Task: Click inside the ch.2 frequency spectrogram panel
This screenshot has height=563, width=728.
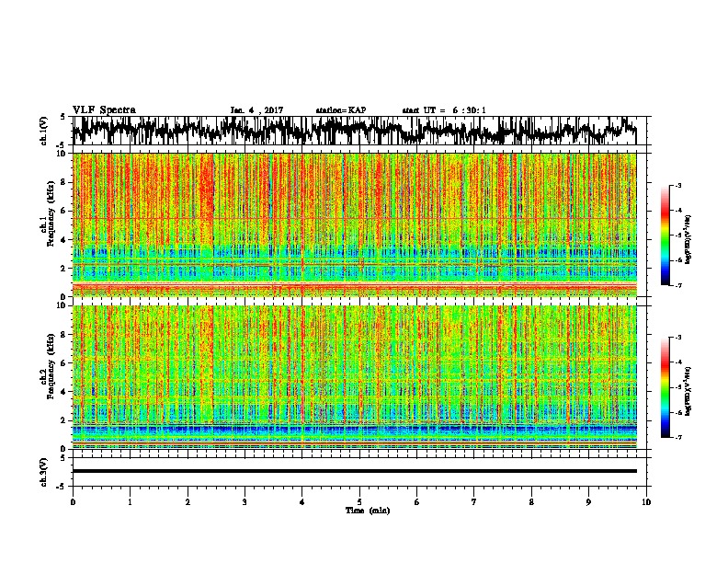Action: (x=354, y=377)
